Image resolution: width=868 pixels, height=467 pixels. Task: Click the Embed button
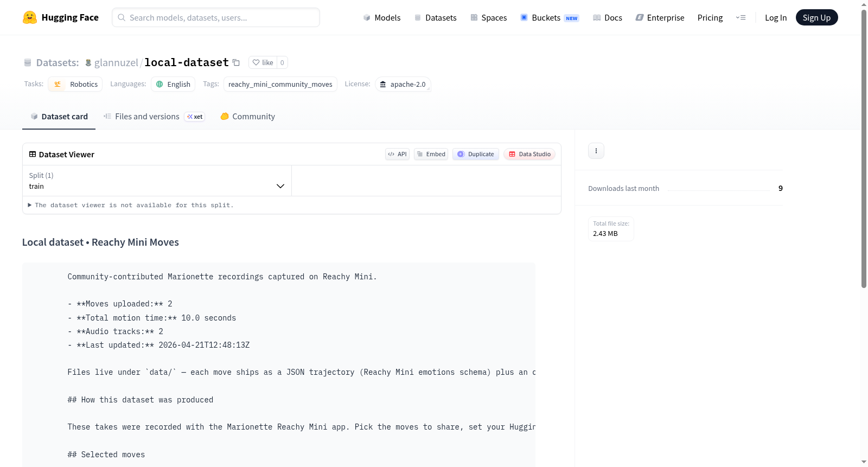(x=431, y=154)
